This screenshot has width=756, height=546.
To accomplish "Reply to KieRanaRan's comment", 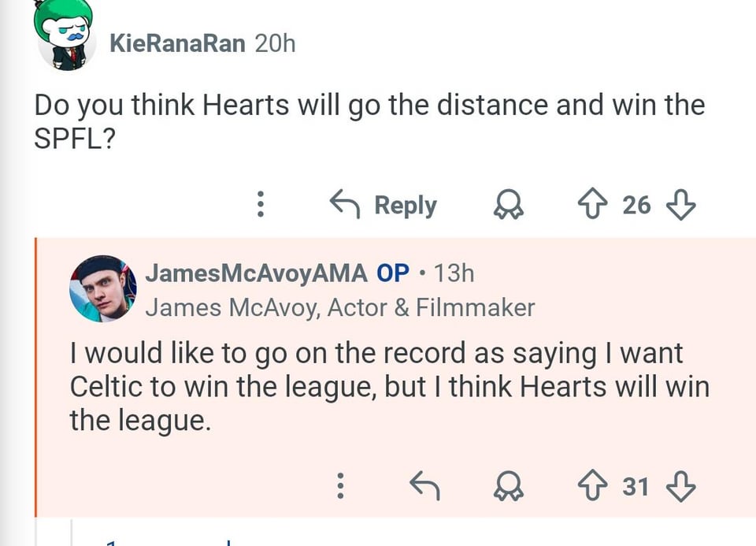I will (384, 205).
